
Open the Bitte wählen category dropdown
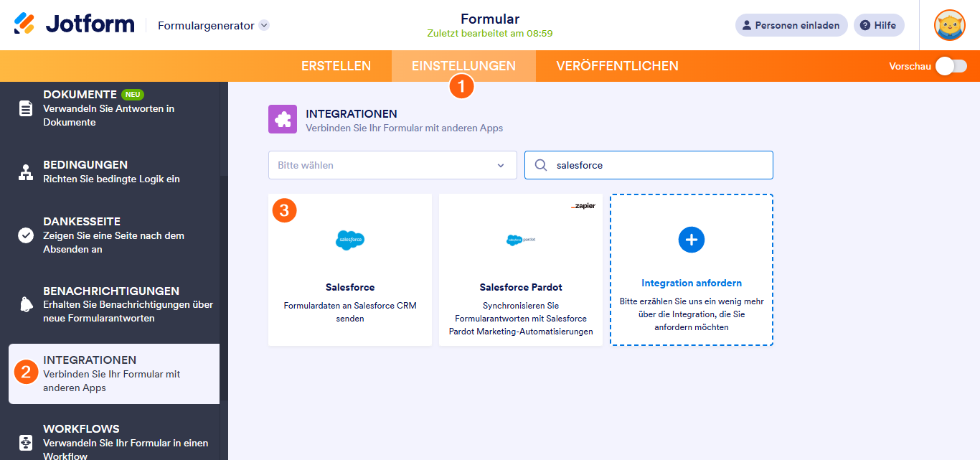pos(392,165)
